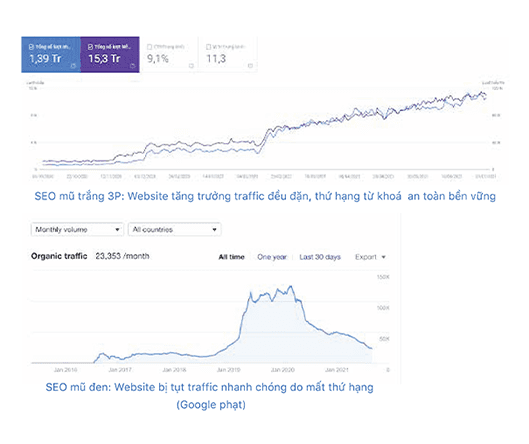Switch to One year range
The width and height of the screenshot is (529, 444).
pos(272,257)
